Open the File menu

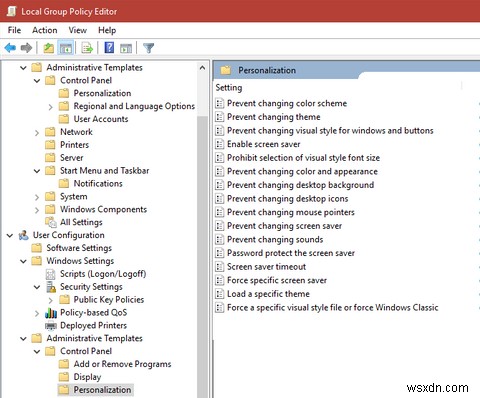point(14,30)
